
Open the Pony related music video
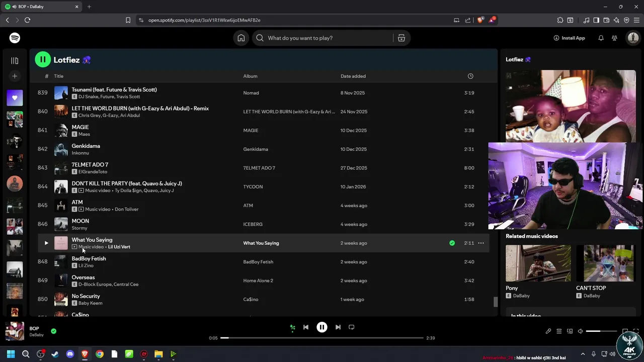[x=538, y=263]
